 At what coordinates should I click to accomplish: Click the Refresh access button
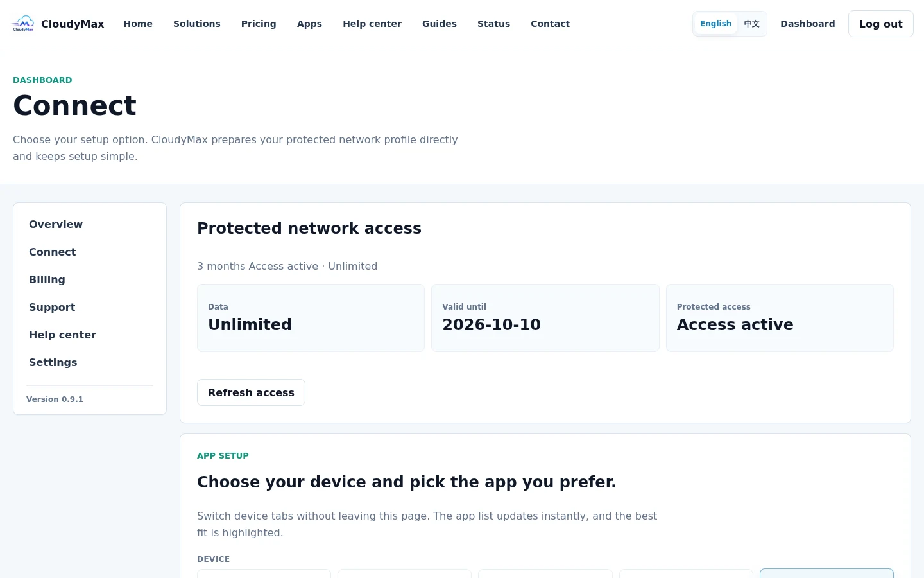pos(251,392)
